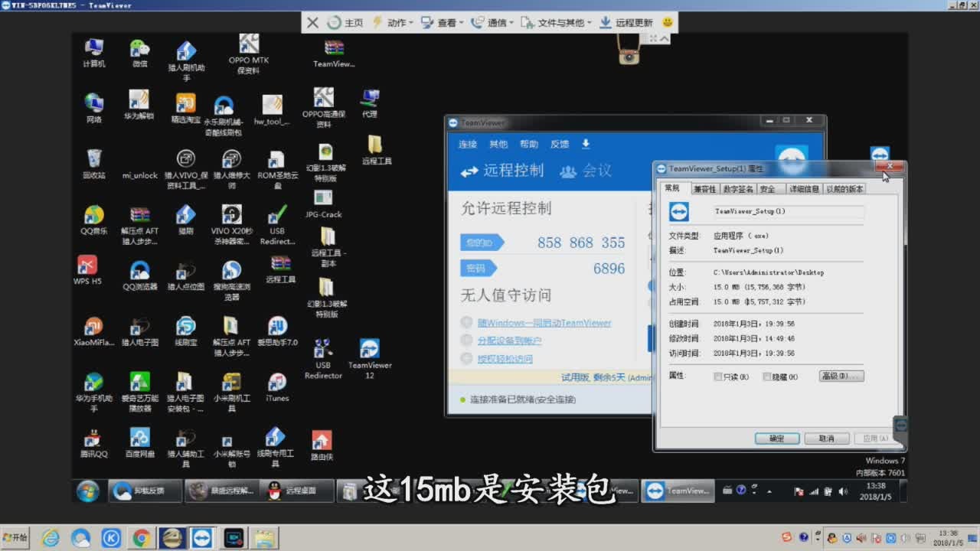Screen dimensions: 980x551
Task: Open the 华为解锁 desktop icon
Action: pos(139,106)
